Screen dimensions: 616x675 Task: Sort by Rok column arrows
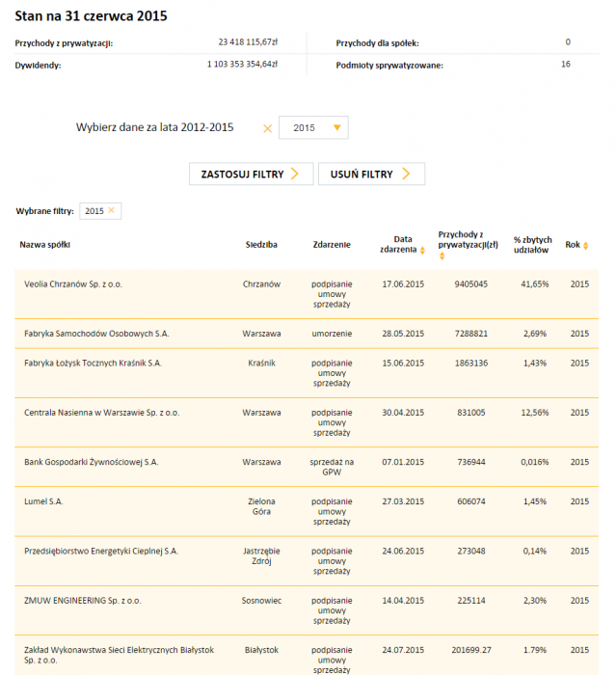point(585,245)
